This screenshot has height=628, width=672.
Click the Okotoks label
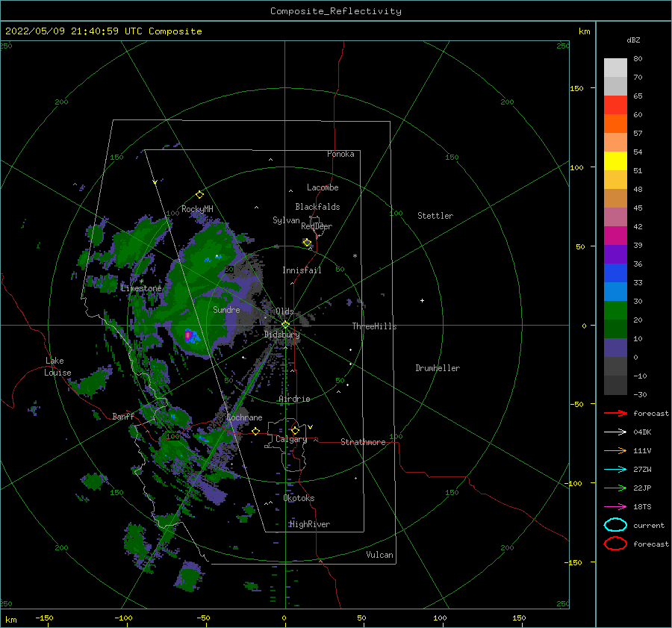(299, 498)
